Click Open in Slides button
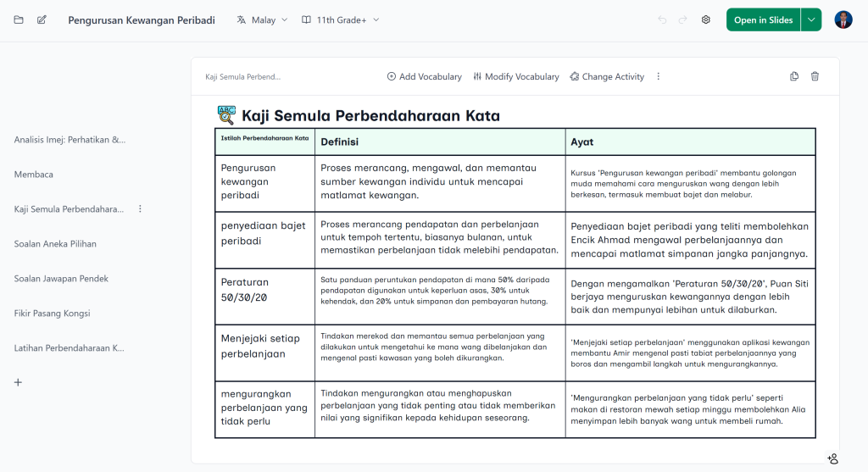868x472 pixels. coord(764,20)
